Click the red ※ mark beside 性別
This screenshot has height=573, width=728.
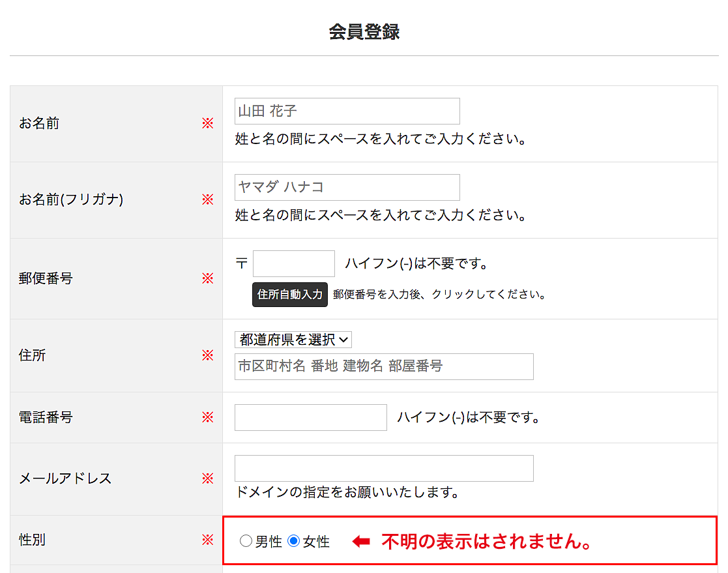pos(207,540)
